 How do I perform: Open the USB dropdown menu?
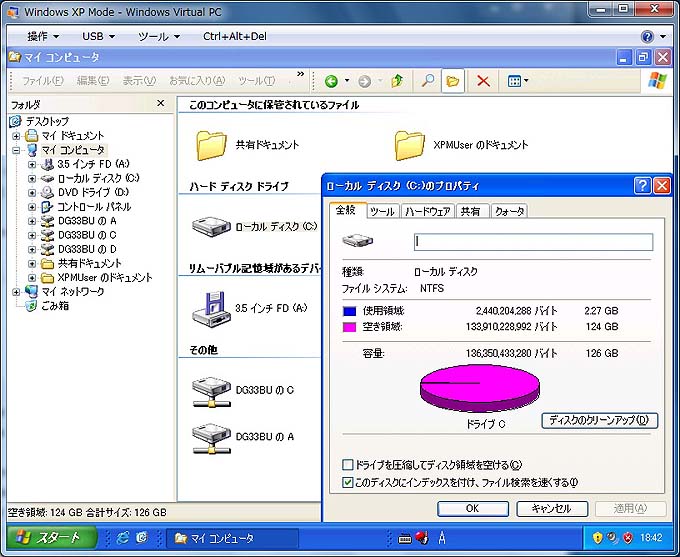pyautogui.click(x=98, y=36)
